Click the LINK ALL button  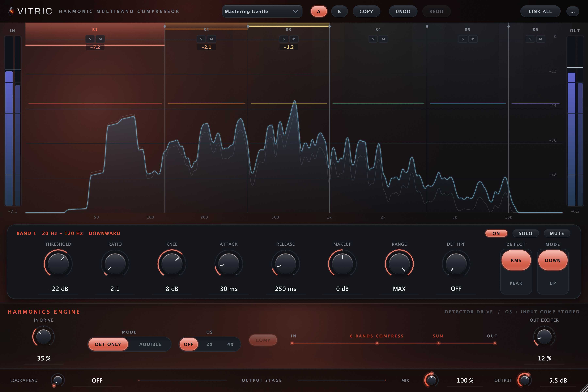click(x=540, y=11)
